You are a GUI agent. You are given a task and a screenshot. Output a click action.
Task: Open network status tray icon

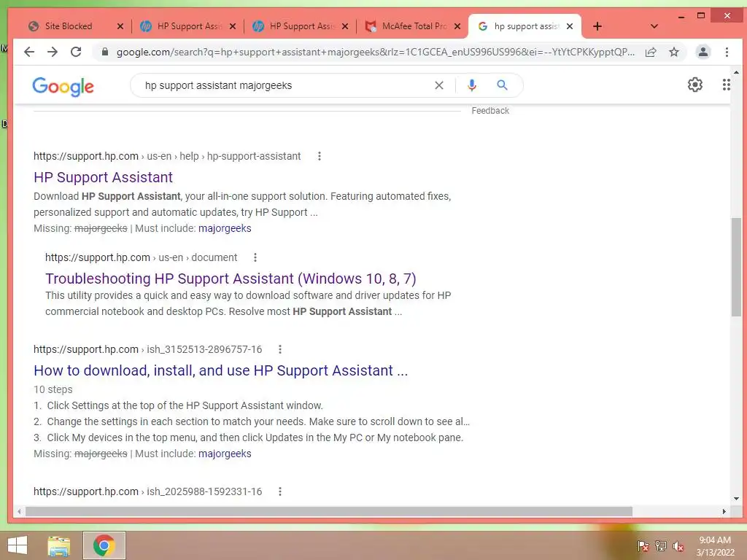(661, 545)
